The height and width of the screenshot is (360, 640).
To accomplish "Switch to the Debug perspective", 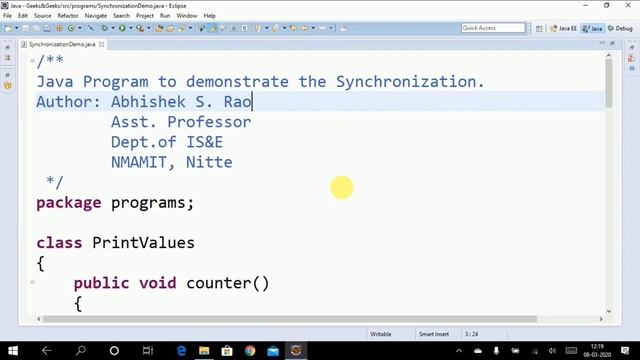I will tap(620, 28).
